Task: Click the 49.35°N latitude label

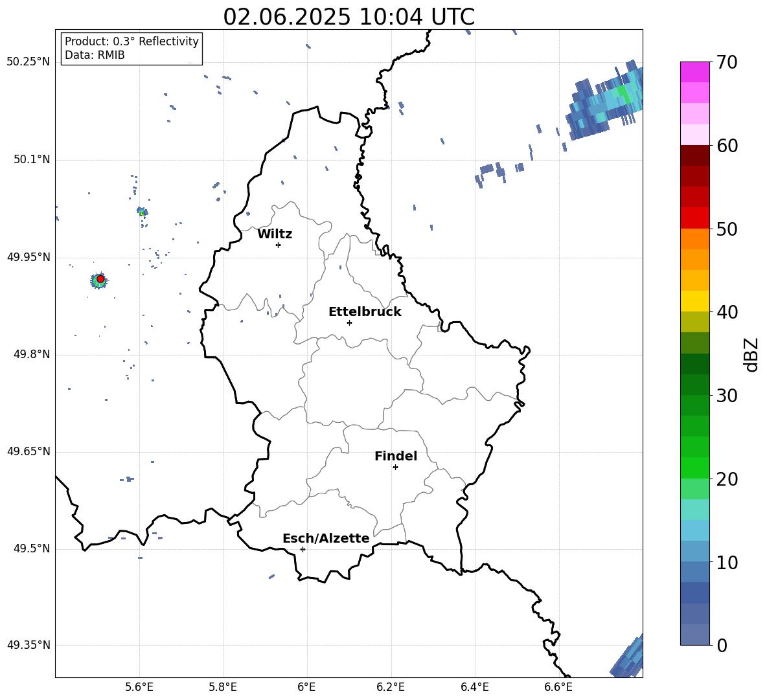Action: (x=29, y=645)
